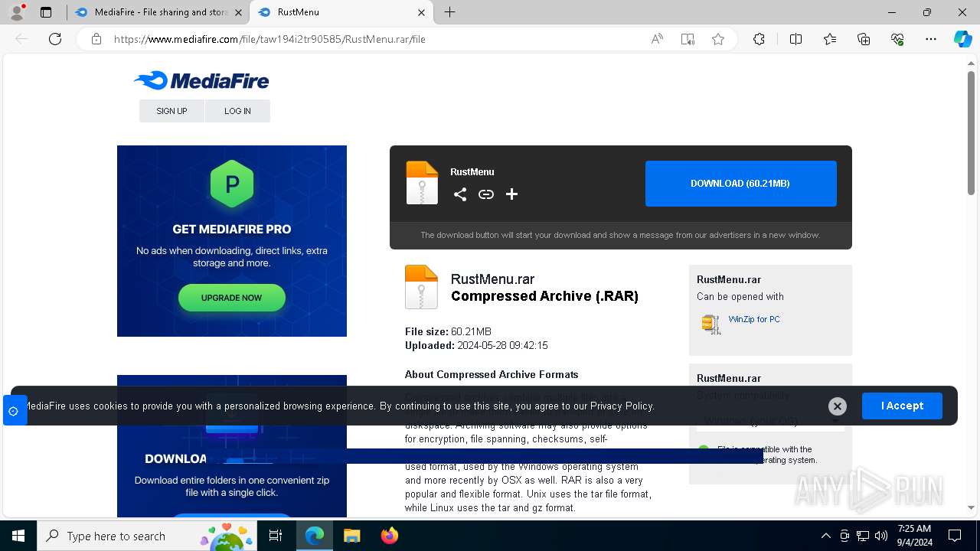Show hidden system tray icons
This screenshot has width=980, height=551.
[825, 536]
